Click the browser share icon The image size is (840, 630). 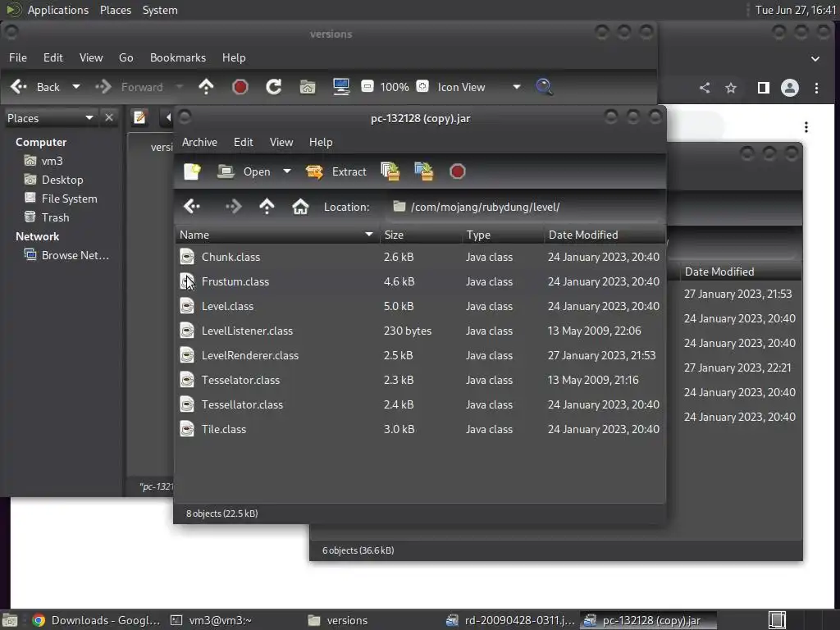click(x=705, y=88)
